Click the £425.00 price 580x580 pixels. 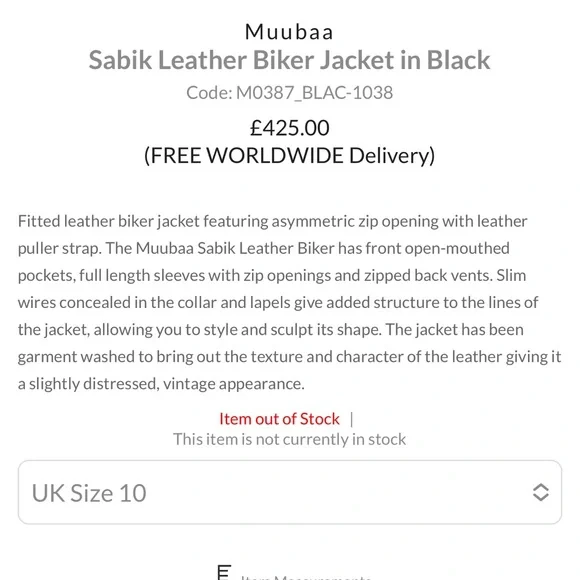[x=289, y=128]
